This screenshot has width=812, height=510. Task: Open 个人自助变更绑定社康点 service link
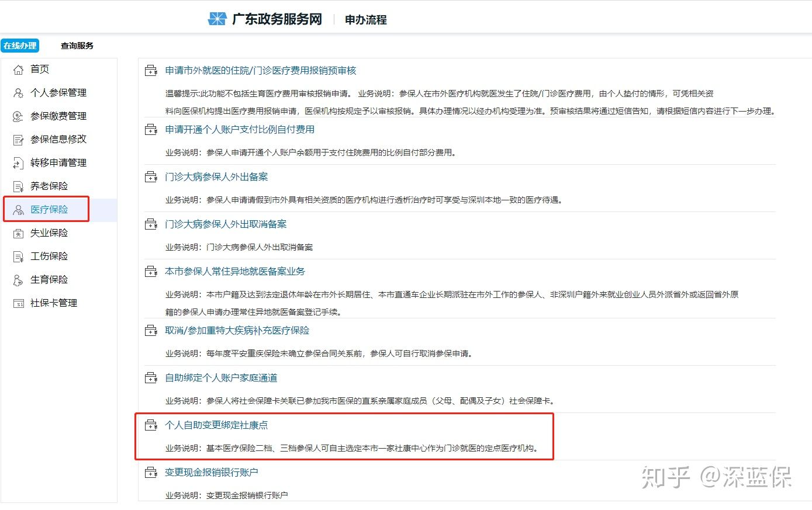click(x=217, y=425)
